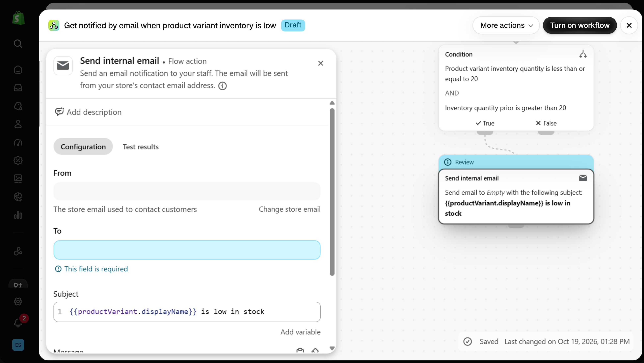Open notifications bell with badge 2
Screen dimensions: 644x363
click(19, 322)
